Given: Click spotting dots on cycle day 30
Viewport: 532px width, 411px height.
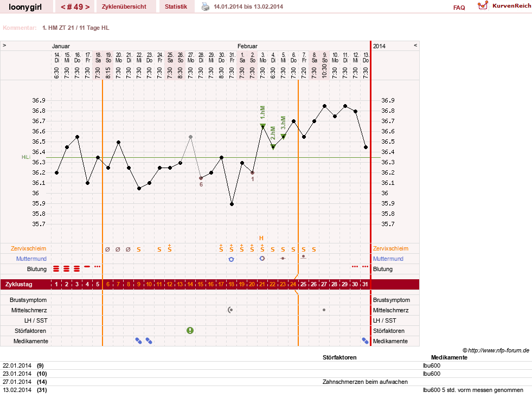Looking at the screenshot, I should coord(355,267).
